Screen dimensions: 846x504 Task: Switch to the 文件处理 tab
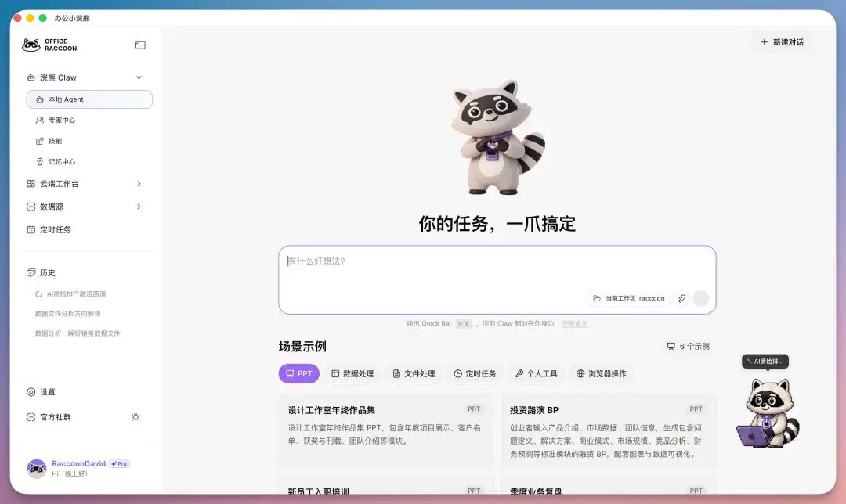point(414,373)
